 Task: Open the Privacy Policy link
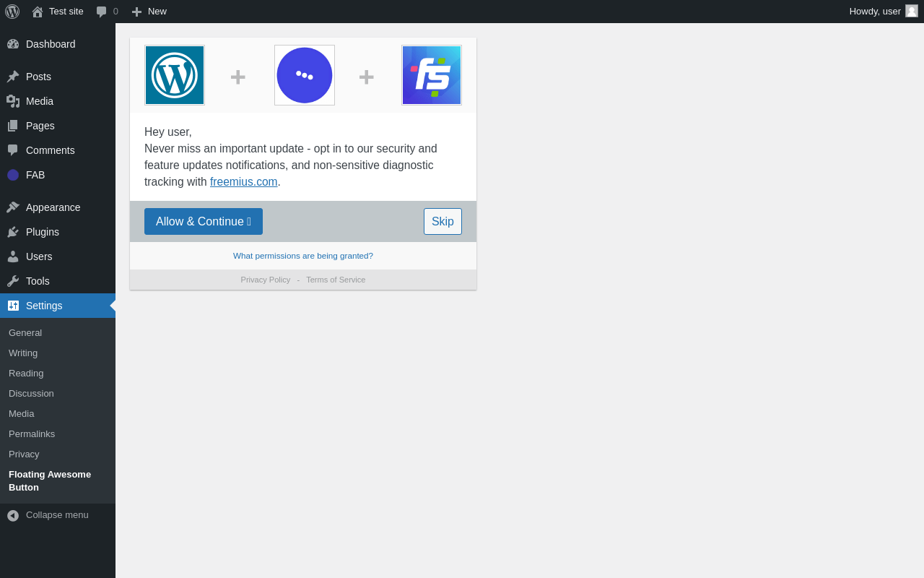266,280
